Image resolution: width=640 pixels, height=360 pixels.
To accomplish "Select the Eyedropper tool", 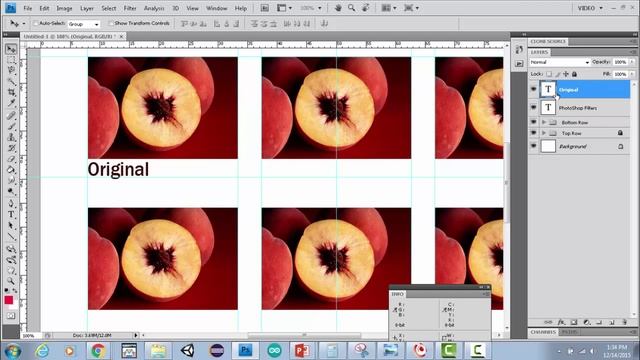I will coord(11,103).
